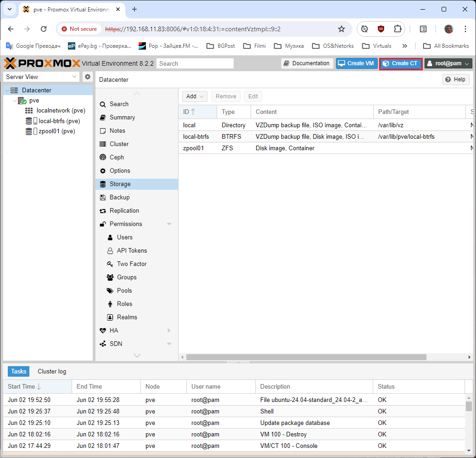Show more bookmarks with the chevron
Screen dimensions: 476x458
[404, 46]
